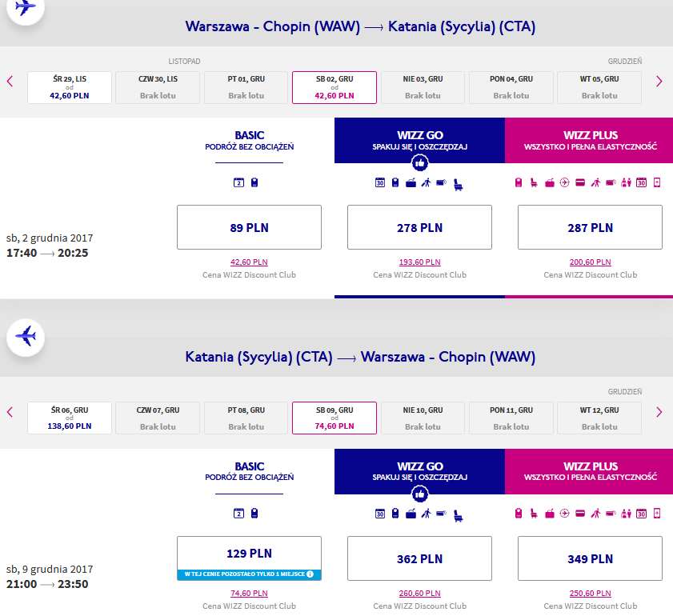
Task: Click the info icon in the one-seat-left banner
Action: tap(310, 574)
